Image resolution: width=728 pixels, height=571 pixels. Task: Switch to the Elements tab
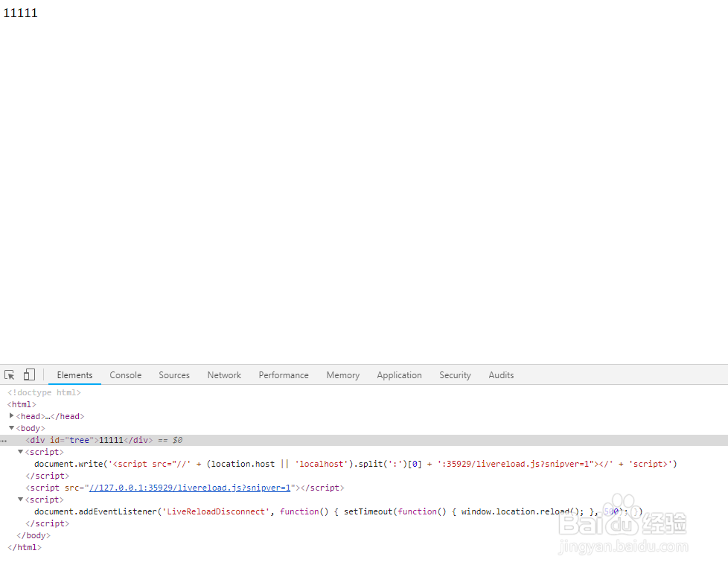point(74,375)
